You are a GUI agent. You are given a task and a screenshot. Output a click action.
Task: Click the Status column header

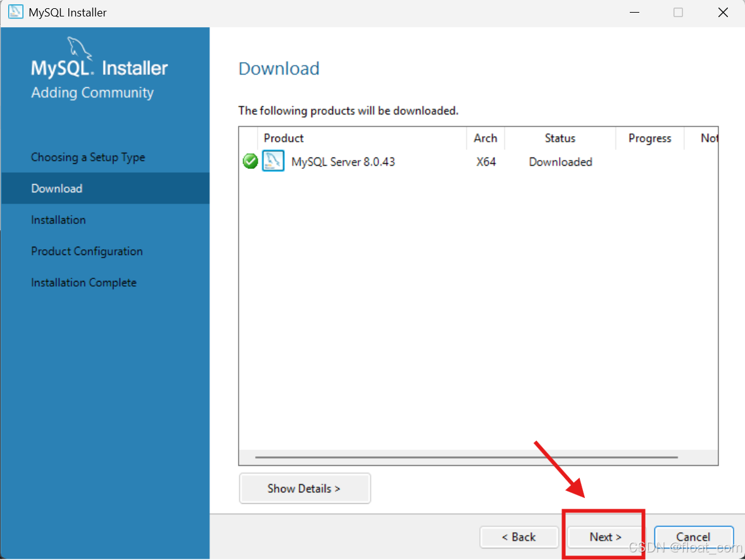pyautogui.click(x=560, y=138)
